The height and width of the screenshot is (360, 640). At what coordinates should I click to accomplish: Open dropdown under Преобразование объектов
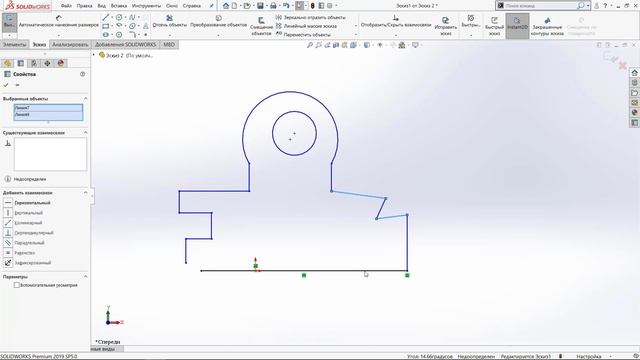218,35
